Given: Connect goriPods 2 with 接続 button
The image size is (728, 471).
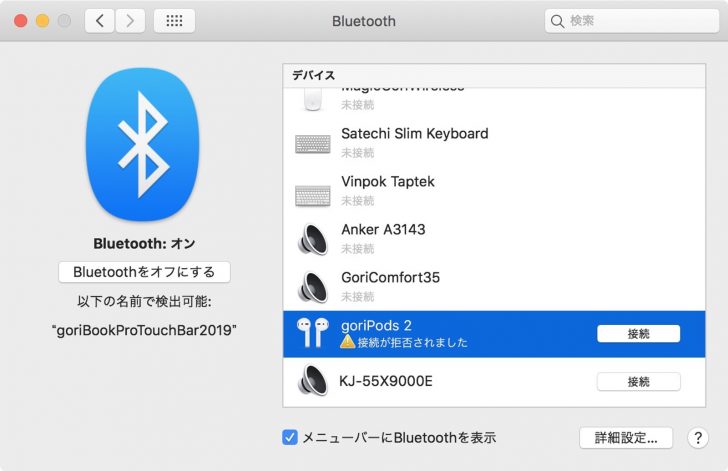Looking at the screenshot, I should click(638, 334).
